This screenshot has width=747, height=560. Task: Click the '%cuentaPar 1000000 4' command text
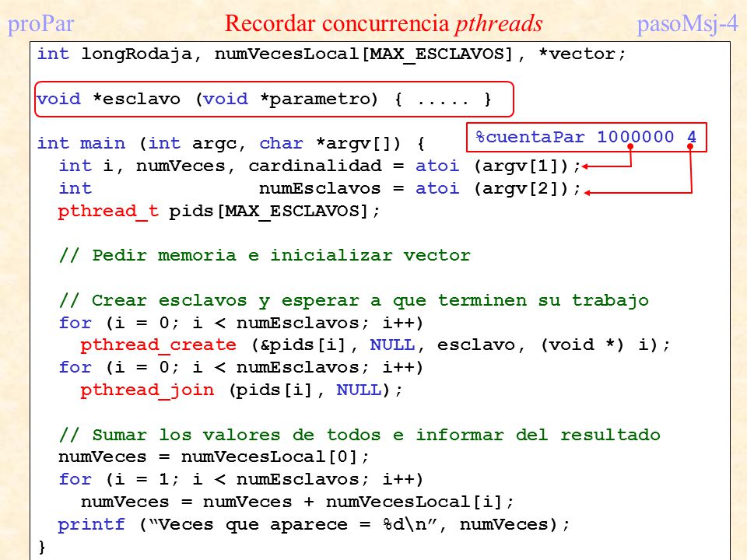pos(586,137)
